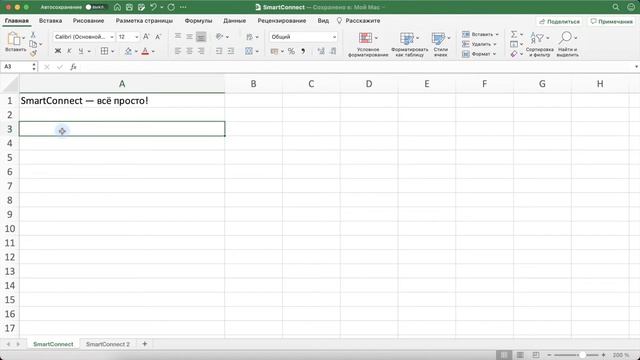Click the Cut scissors icon
Viewport: 640px width, 360px height.
33,35
